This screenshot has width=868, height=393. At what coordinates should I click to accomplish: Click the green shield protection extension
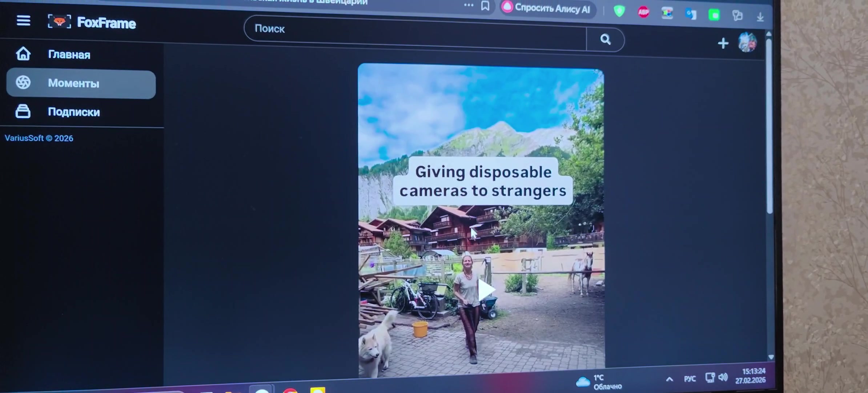point(619,11)
